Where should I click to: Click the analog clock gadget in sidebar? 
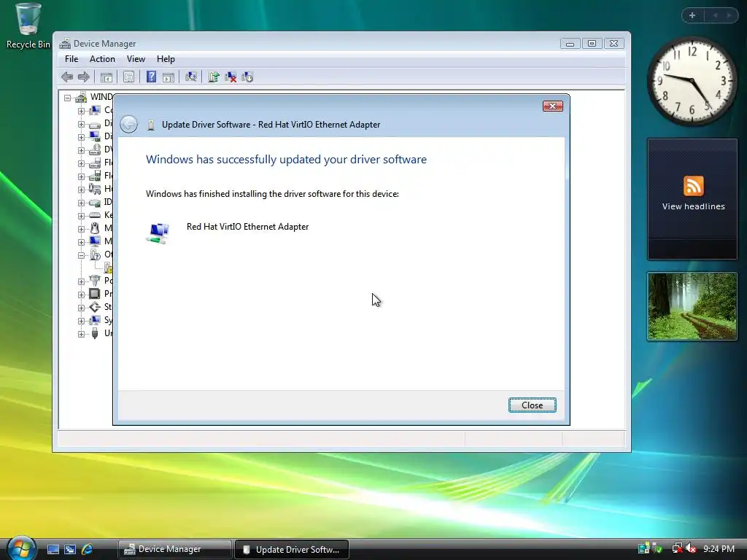pos(692,82)
